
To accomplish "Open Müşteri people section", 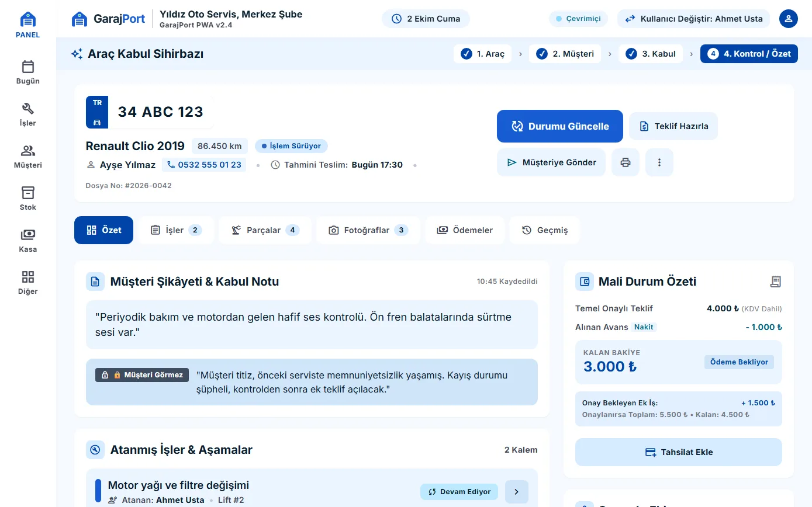I will pyautogui.click(x=28, y=157).
